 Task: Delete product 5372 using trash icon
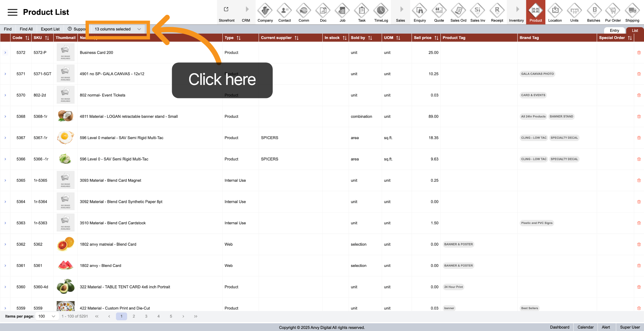pyautogui.click(x=639, y=53)
